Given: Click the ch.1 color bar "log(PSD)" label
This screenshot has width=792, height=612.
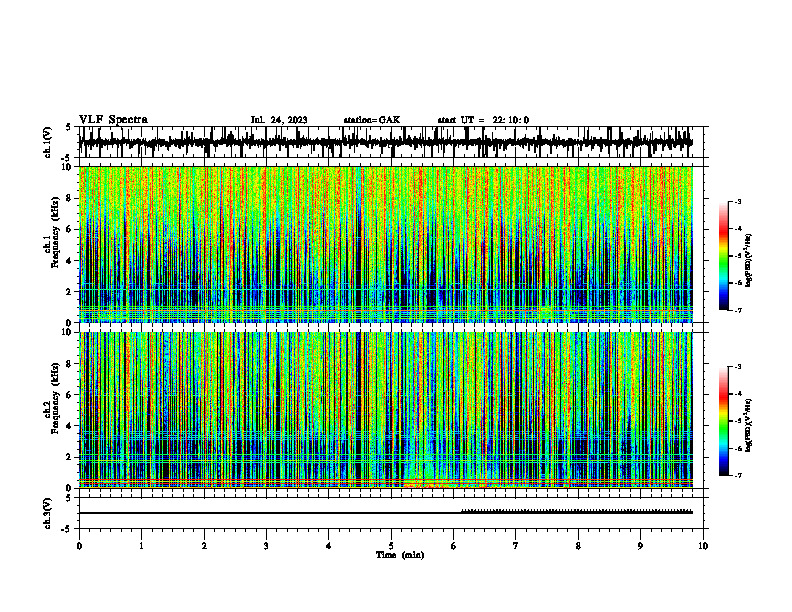Looking at the screenshot, I should coord(749,260).
